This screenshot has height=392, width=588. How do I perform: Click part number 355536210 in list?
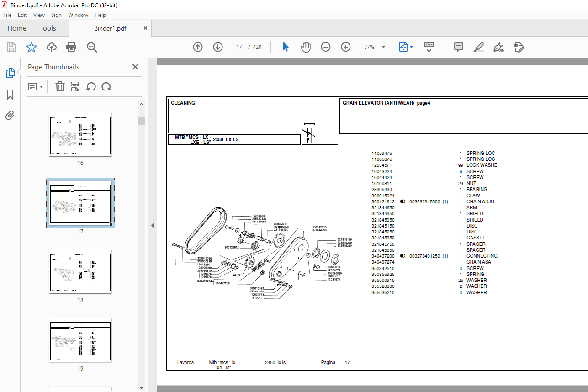pyautogui.click(x=383, y=292)
